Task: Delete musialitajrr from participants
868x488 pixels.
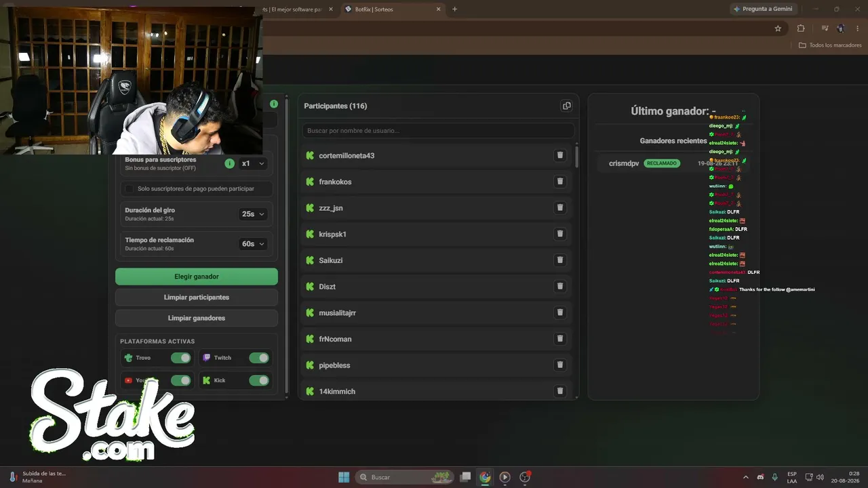Action: [560, 312]
